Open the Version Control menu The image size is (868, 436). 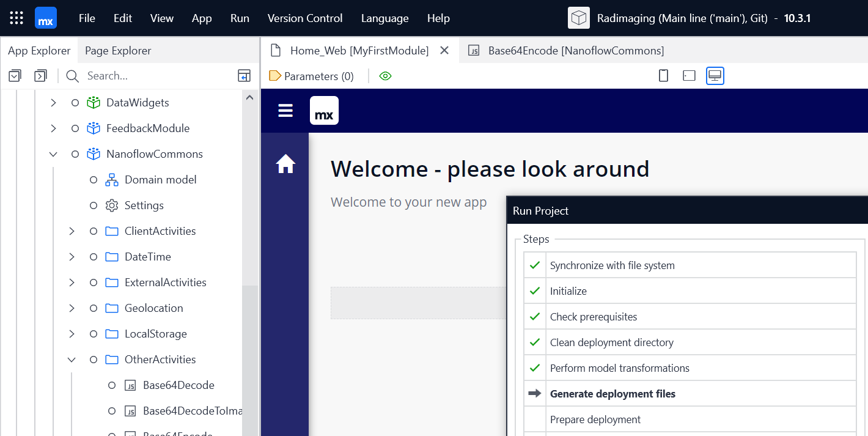[305, 18]
